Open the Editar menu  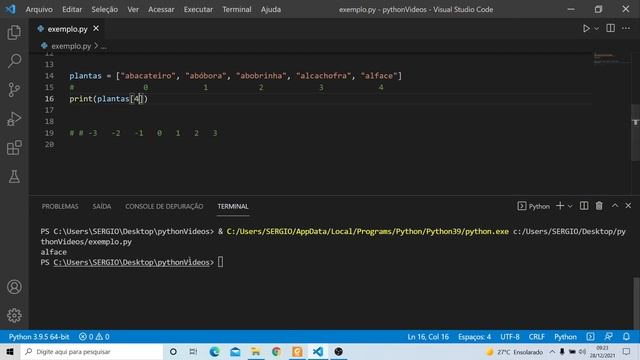pyautogui.click(x=72, y=9)
